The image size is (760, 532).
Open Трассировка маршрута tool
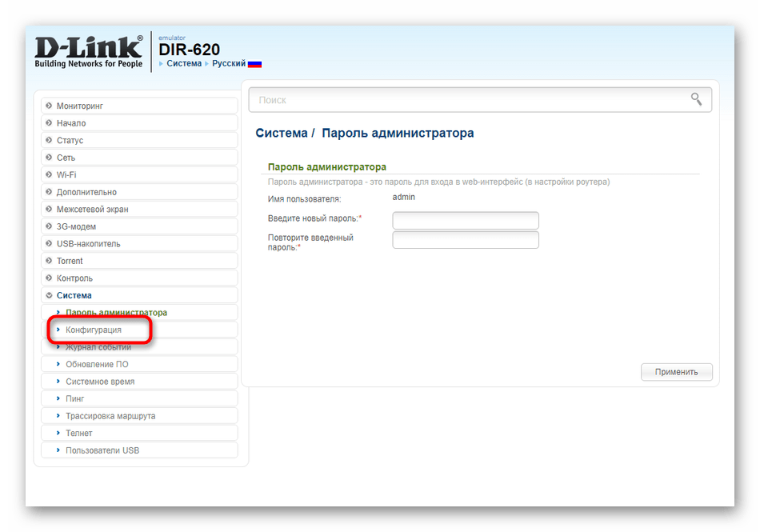pyautogui.click(x=110, y=416)
